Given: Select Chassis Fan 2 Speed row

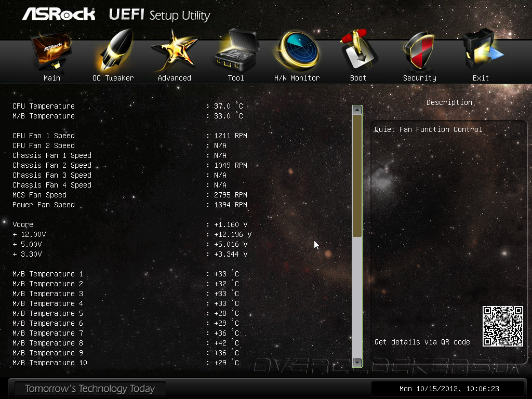Looking at the screenshot, I should click(130, 165).
